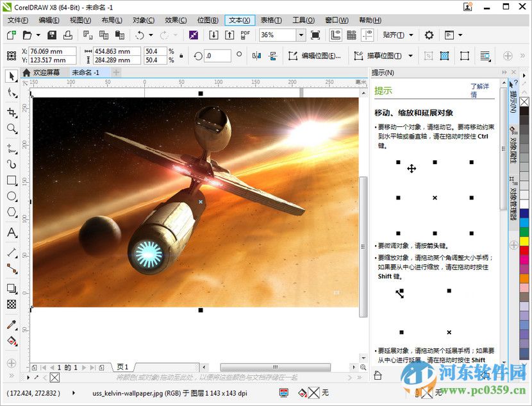Open the 描摹位图 trace bitmap dropdown

pos(410,56)
